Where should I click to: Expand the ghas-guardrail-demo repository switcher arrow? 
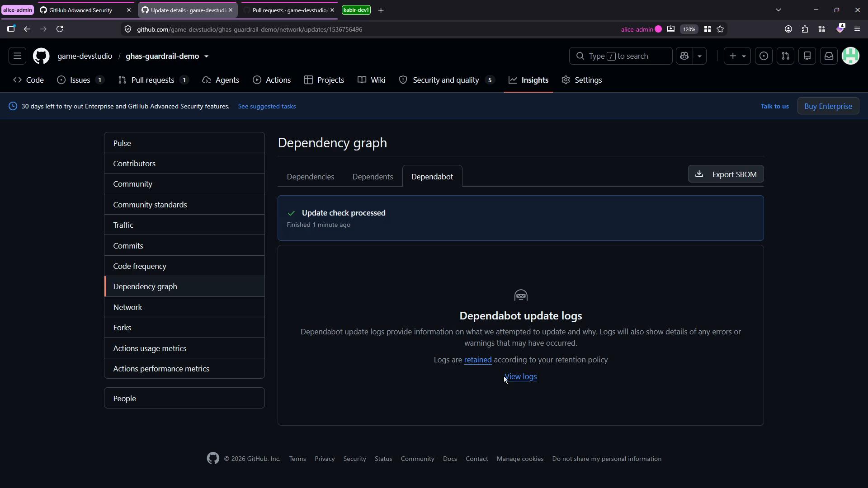(x=206, y=56)
